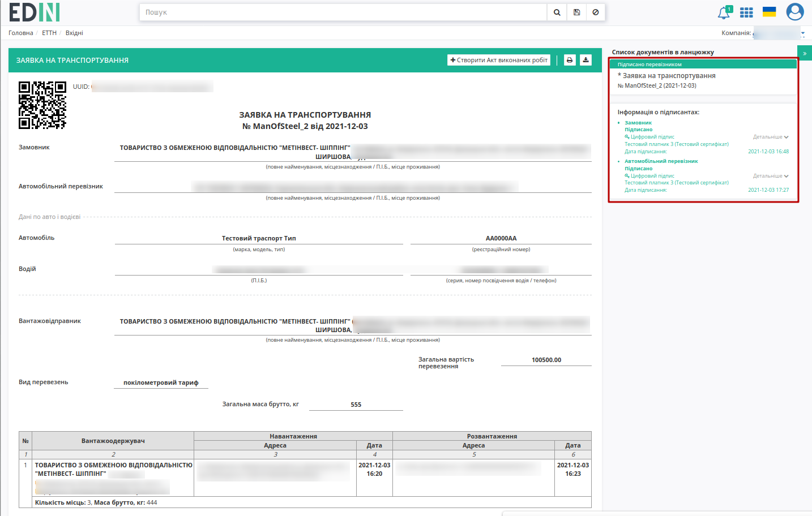Click Розвантаження column header
812x516 pixels.
click(492, 436)
